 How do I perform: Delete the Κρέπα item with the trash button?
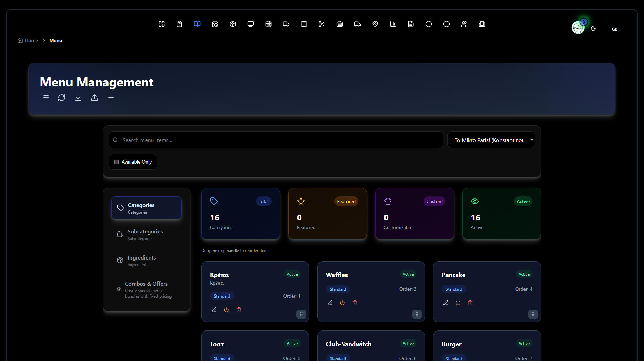pos(239,309)
